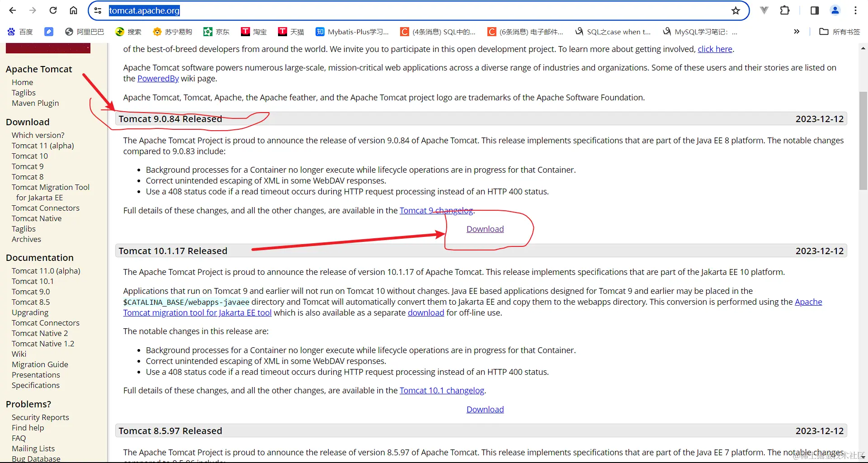Follow the separate 'download' migration tool link
868x463 pixels.
point(426,312)
